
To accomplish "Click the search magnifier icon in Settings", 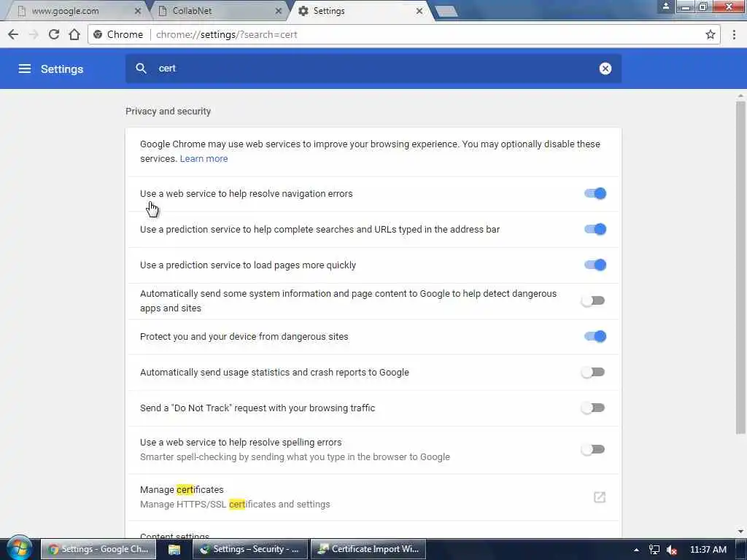I will [141, 68].
